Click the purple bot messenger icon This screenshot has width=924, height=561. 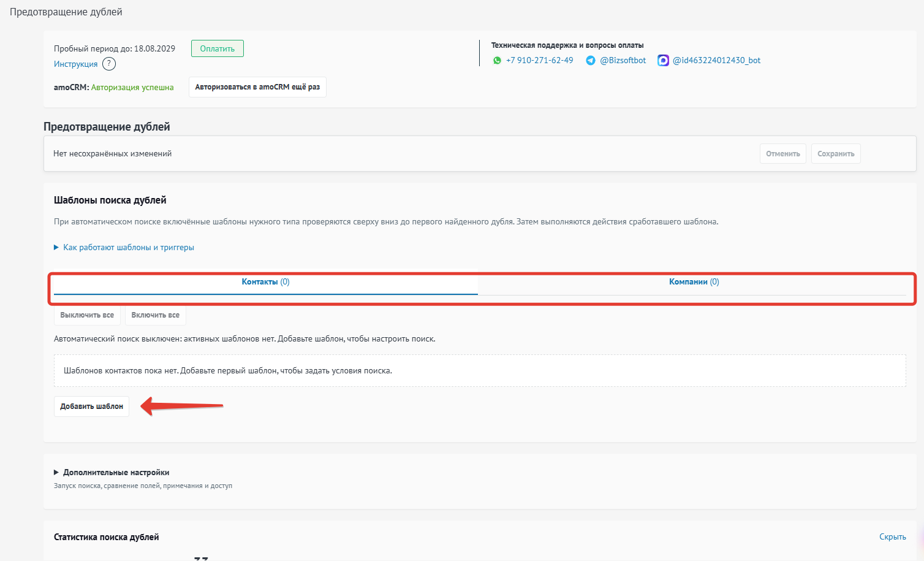663,60
